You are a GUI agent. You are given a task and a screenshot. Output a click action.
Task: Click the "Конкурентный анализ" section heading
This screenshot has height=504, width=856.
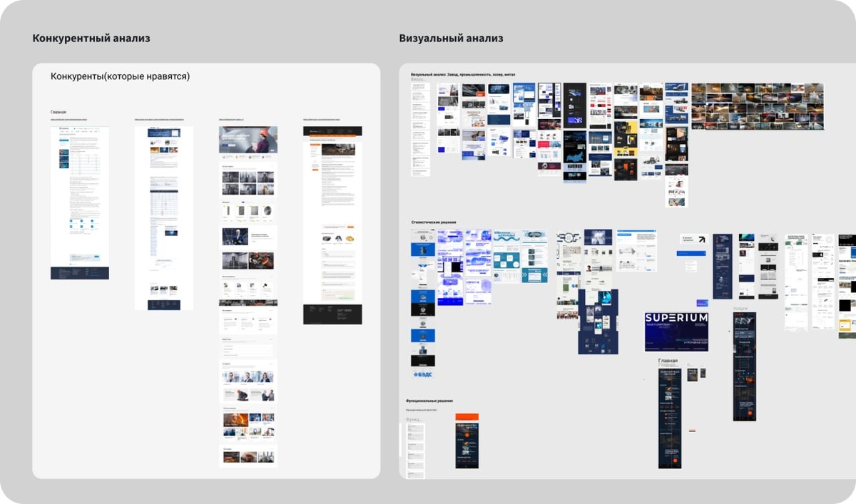coord(91,38)
